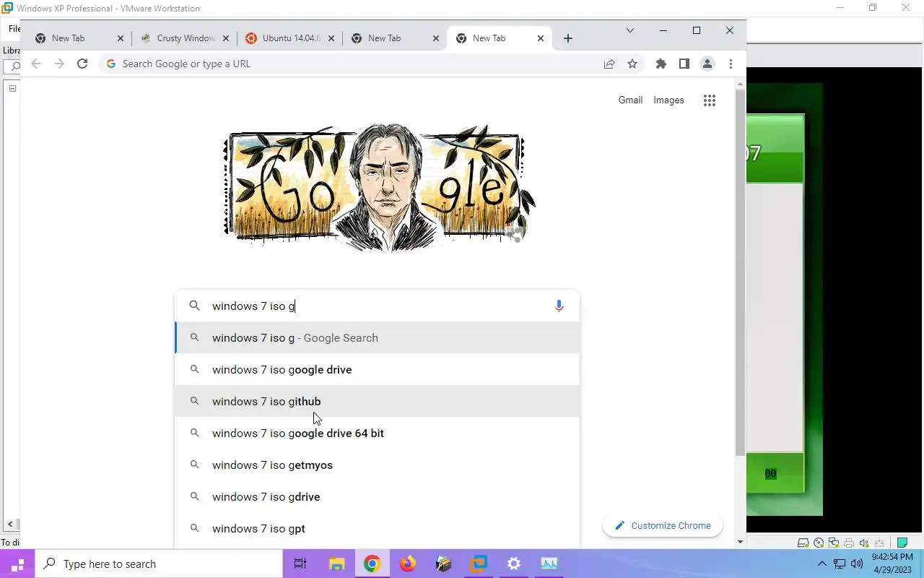Open the Chrome extensions puzzle icon
The image size is (924, 578).
pyautogui.click(x=661, y=64)
